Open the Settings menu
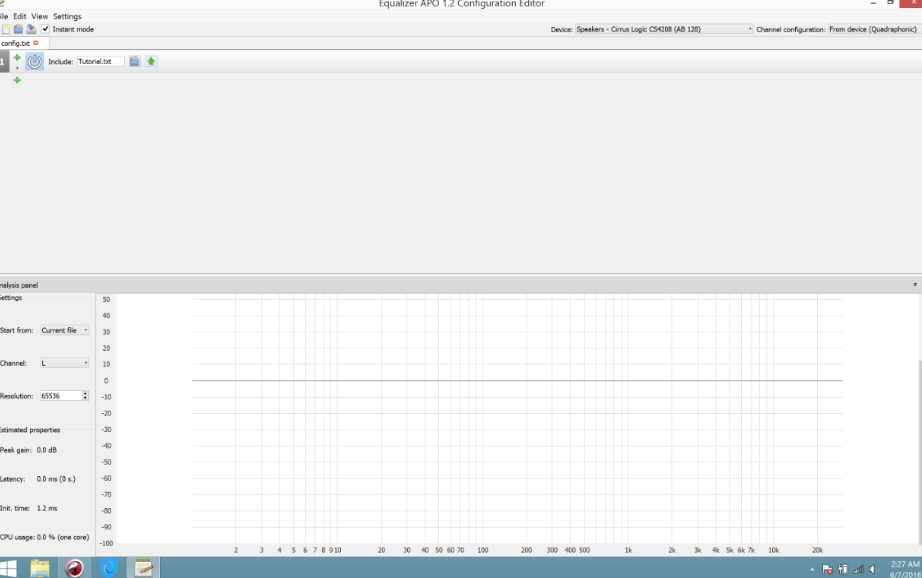Screen dimensions: 922x578 (67, 16)
